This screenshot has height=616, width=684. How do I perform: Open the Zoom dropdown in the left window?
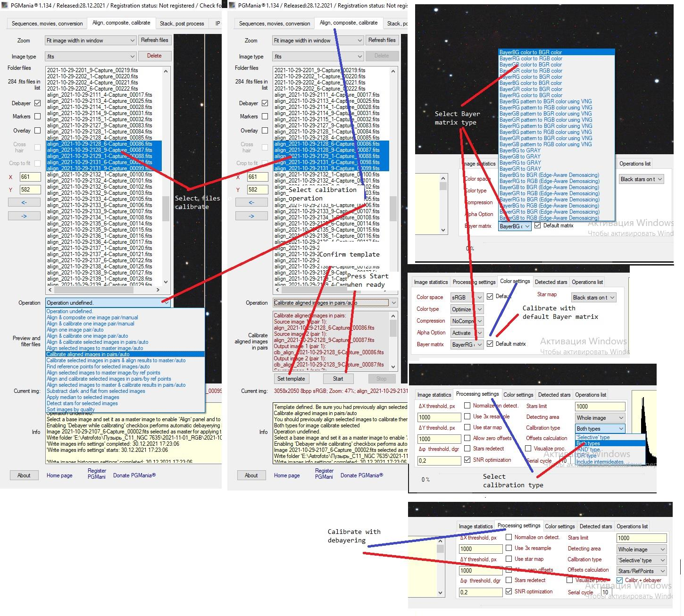(91, 41)
